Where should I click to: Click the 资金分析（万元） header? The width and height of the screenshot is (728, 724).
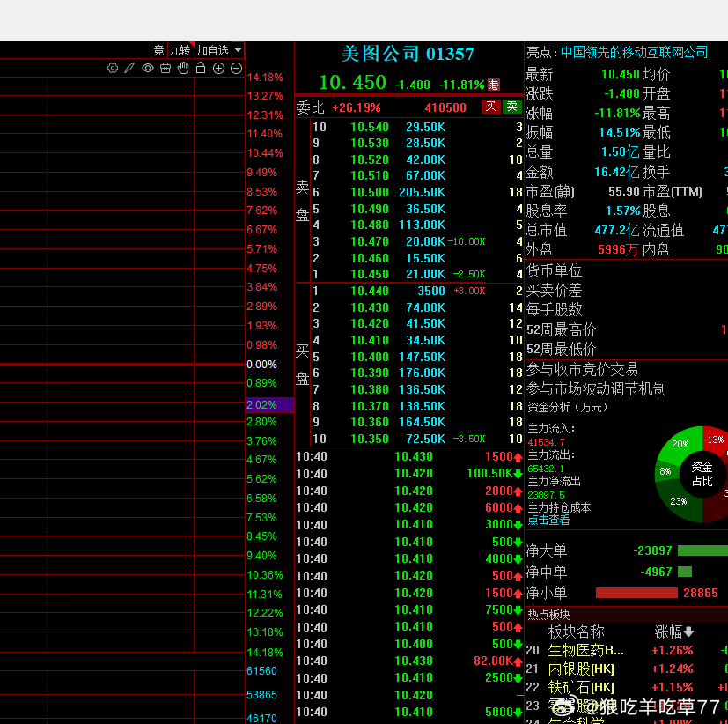(568, 407)
